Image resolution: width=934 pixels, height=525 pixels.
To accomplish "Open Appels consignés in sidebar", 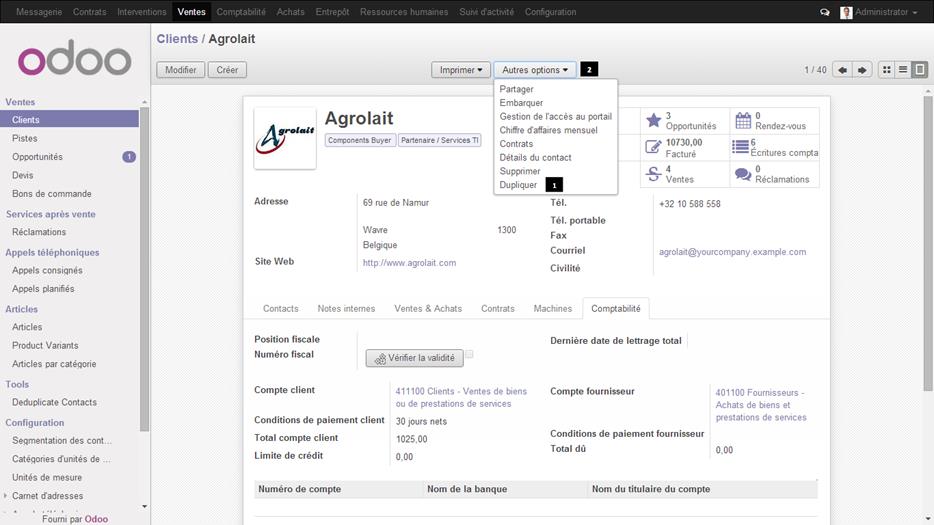I will click(x=47, y=271).
